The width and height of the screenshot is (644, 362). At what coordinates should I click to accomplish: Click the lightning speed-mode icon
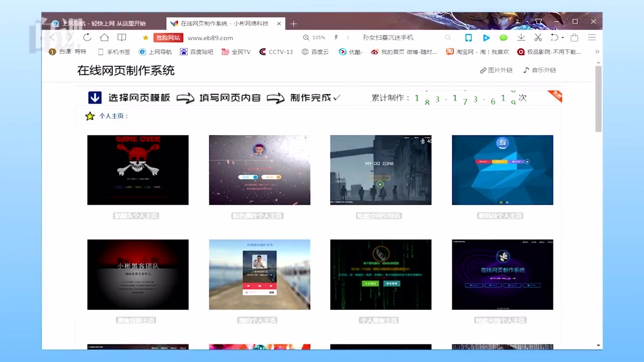(336, 38)
